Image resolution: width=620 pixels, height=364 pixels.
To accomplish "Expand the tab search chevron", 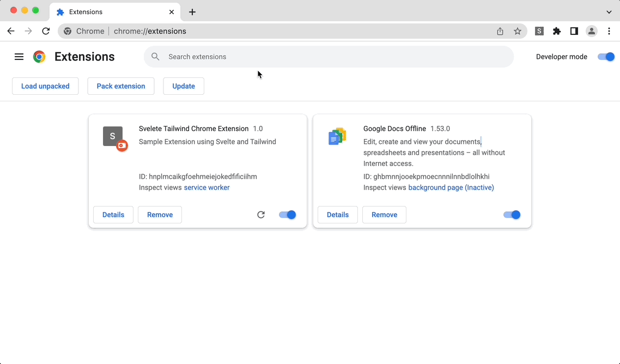I will (x=609, y=12).
